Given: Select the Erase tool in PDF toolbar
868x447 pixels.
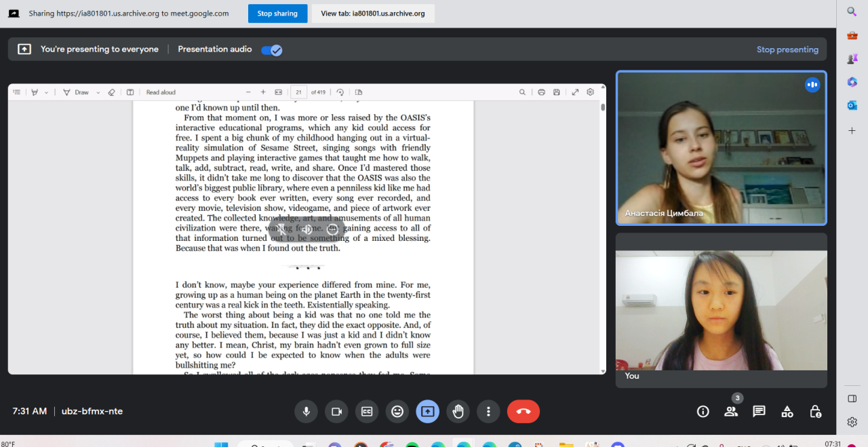Looking at the screenshot, I should tap(112, 92).
